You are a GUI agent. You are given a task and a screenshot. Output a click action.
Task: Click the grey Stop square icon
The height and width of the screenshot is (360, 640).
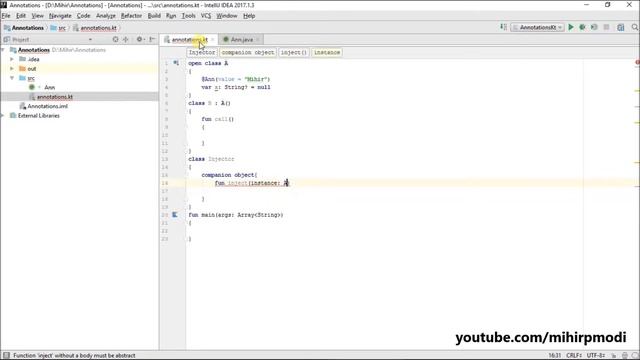tap(607, 27)
